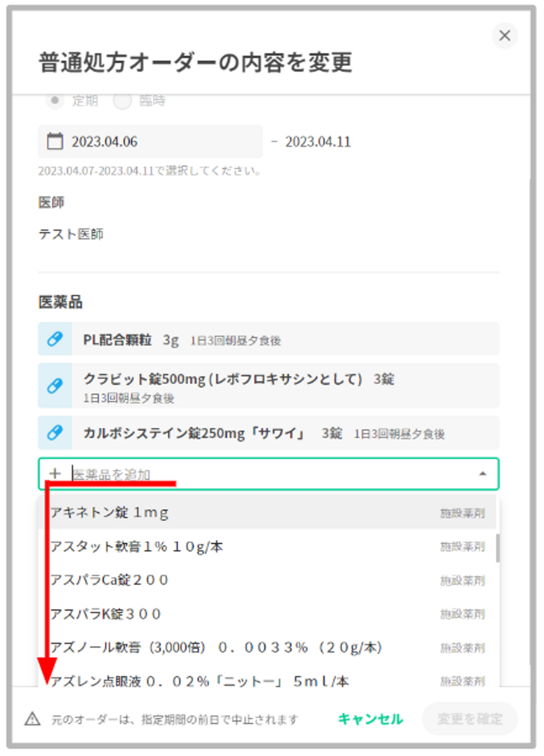Select the 臨時 radio button
The width and height of the screenshot is (544, 756).
pos(122,101)
